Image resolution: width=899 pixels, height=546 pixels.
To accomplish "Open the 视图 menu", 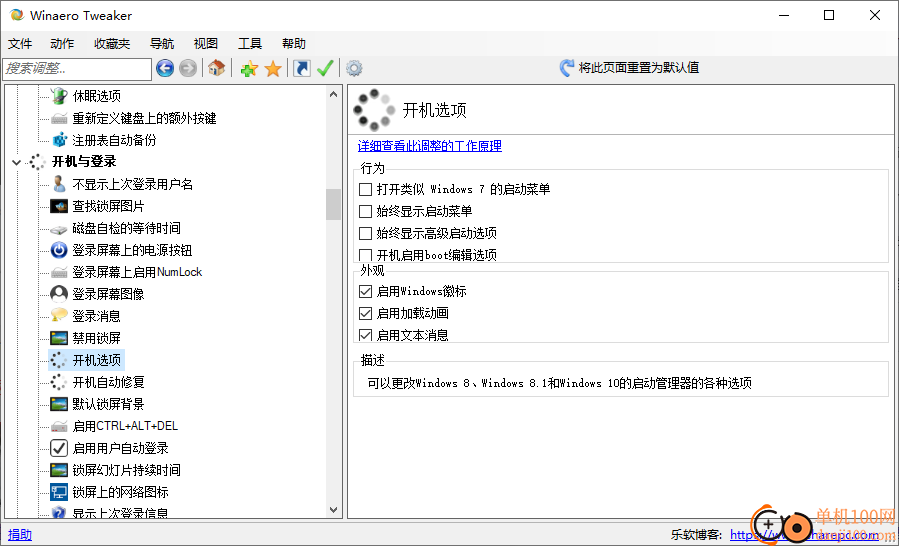I will click(x=206, y=44).
